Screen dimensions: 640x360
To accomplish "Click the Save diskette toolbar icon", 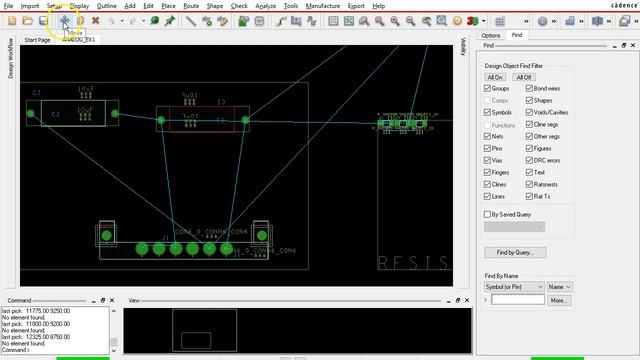I will (43, 21).
